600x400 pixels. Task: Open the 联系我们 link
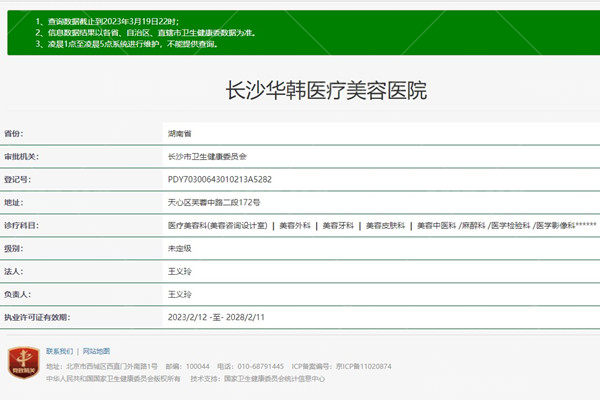click(59, 351)
